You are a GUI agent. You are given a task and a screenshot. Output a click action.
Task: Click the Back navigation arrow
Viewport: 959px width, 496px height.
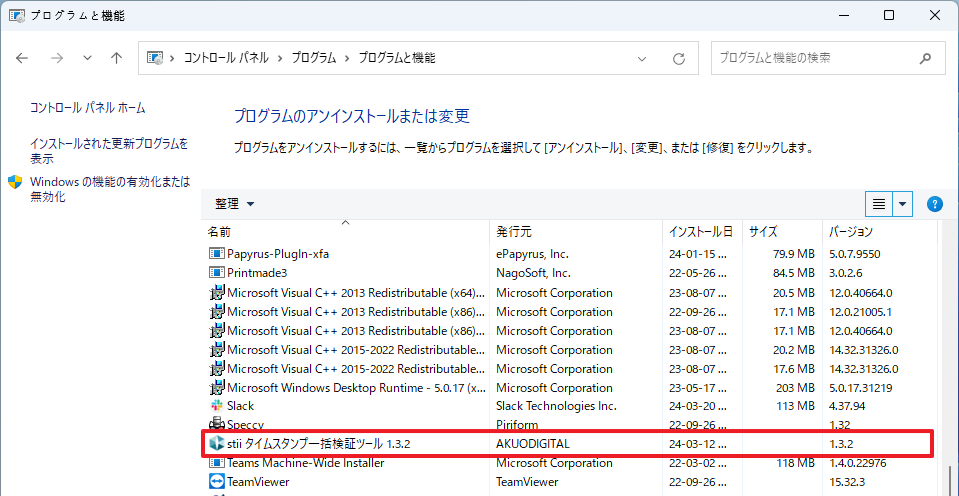(23, 58)
